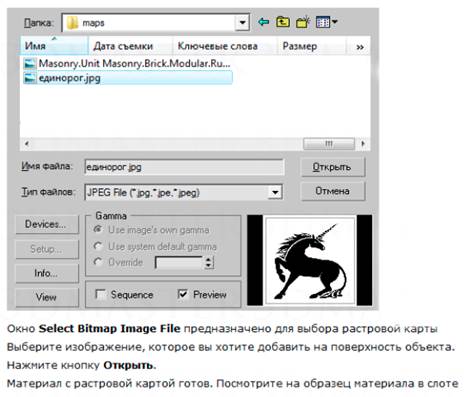
Task: Sort by the Размер column header
Action: (x=311, y=46)
